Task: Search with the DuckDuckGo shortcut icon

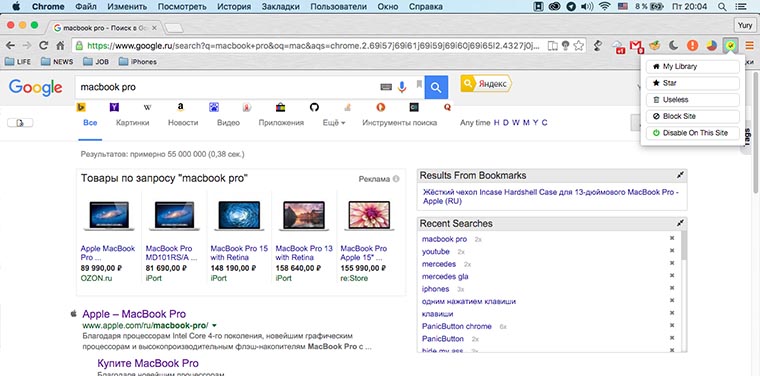Action: (380, 108)
